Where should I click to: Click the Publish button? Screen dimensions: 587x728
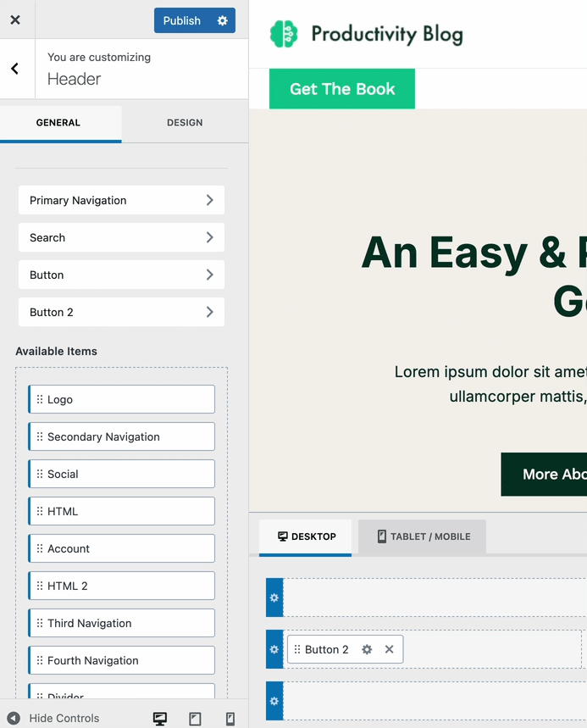tap(182, 20)
